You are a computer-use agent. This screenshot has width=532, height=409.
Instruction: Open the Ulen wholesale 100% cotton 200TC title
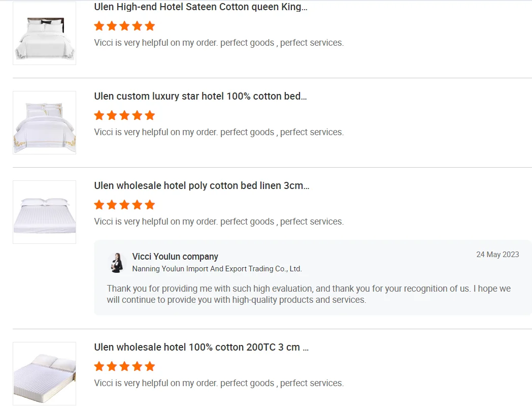click(x=201, y=347)
